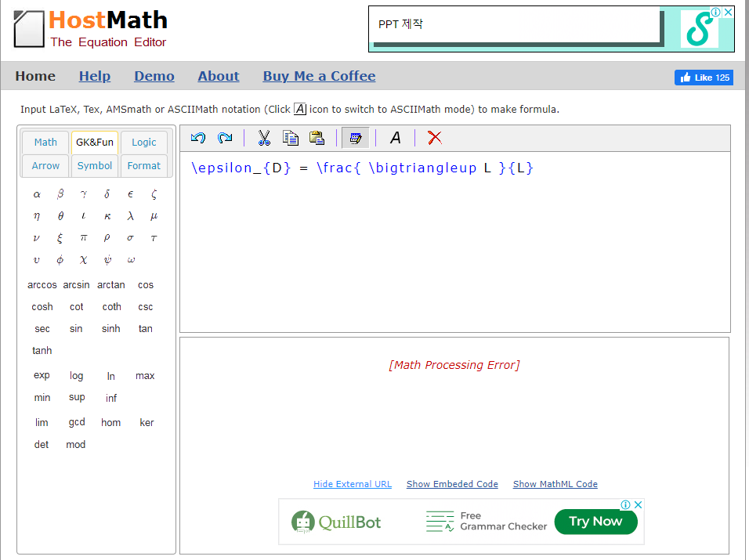Insert the mu symbol
Image resolution: width=749 pixels, height=560 pixels.
click(x=154, y=216)
